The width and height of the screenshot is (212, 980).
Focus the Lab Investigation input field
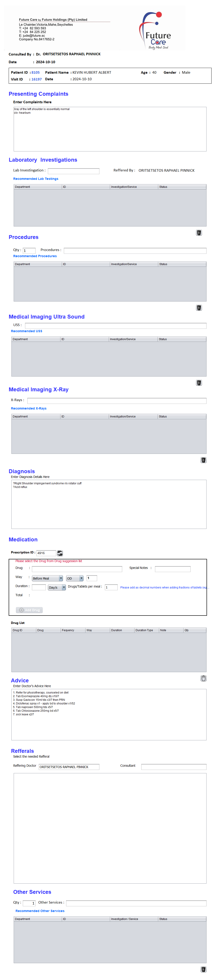pyautogui.click(x=73, y=171)
